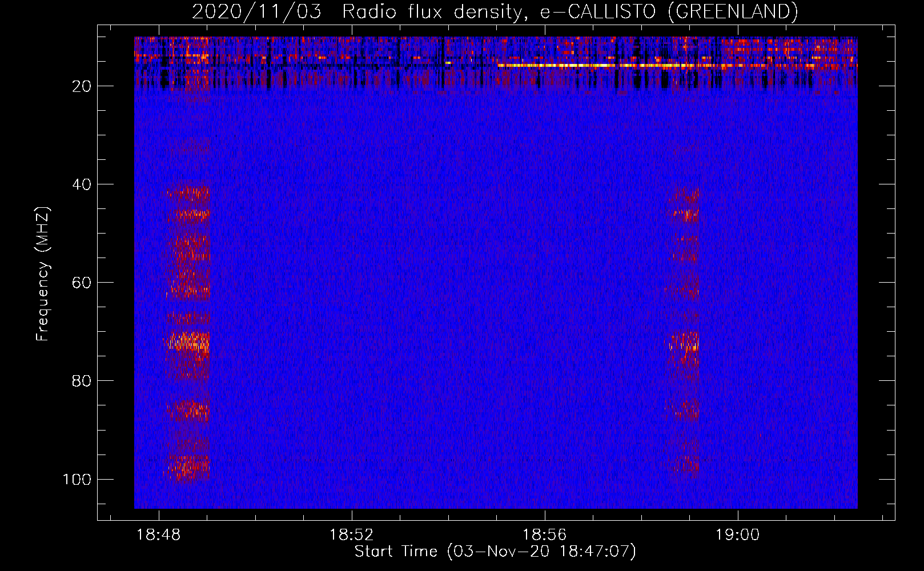Click the e-CALLISTO (GREENLAND) text in title
The image size is (924, 571).
669,12
